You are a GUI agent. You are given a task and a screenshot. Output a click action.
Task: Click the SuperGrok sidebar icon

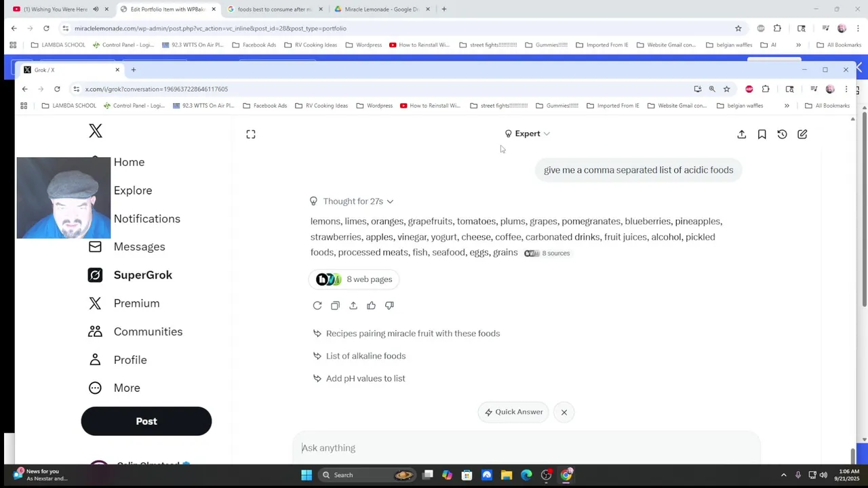[95, 275]
